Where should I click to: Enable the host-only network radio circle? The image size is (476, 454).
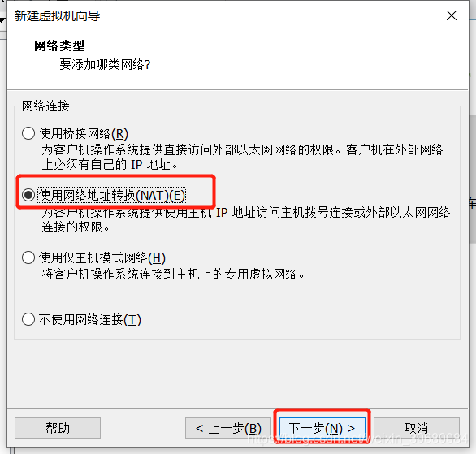click(28, 257)
